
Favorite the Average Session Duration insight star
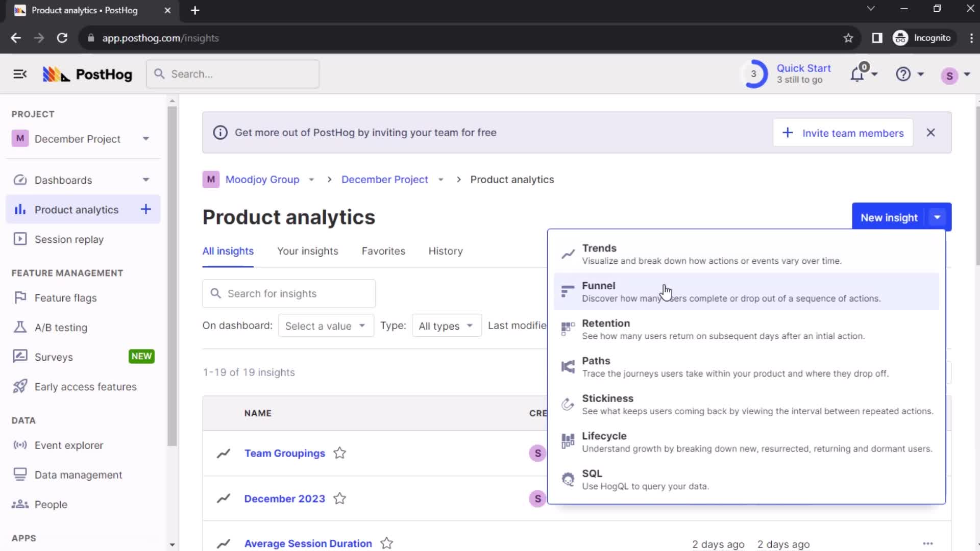[x=387, y=543]
